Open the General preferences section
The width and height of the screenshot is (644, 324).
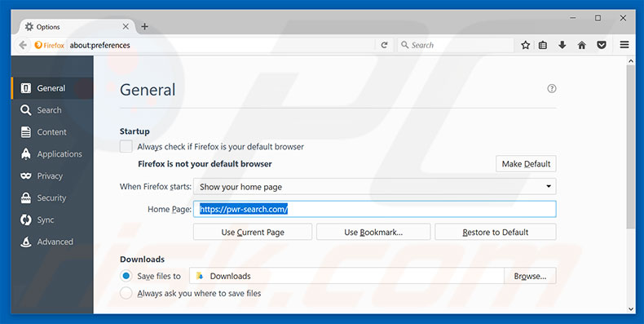point(52,88)
